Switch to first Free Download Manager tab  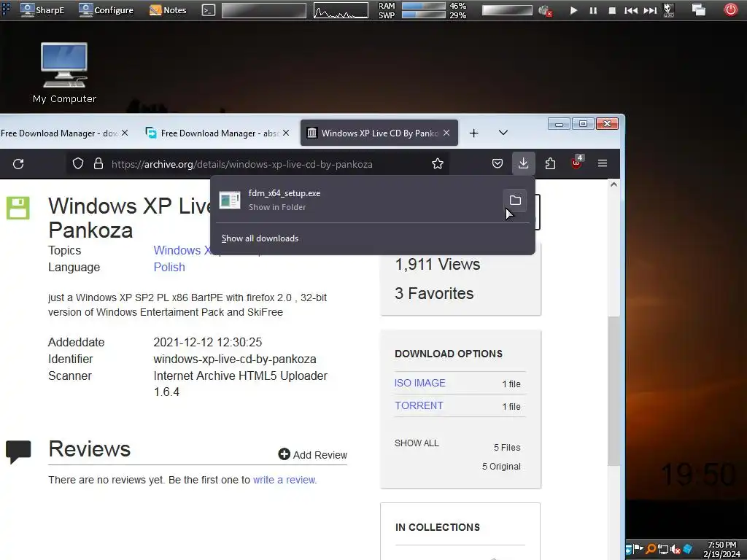pyautogui.click(x=59, y=133)
